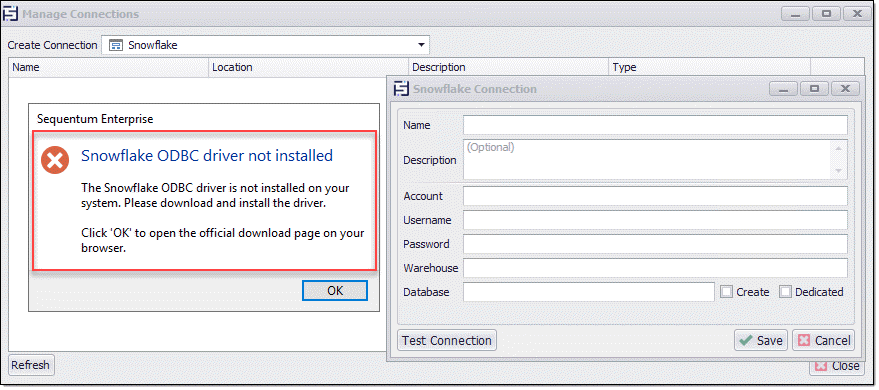The width and height of the screenshot is (879, 390).
Task: Tick the Dedicated checkbox
Action: [785, 292]
